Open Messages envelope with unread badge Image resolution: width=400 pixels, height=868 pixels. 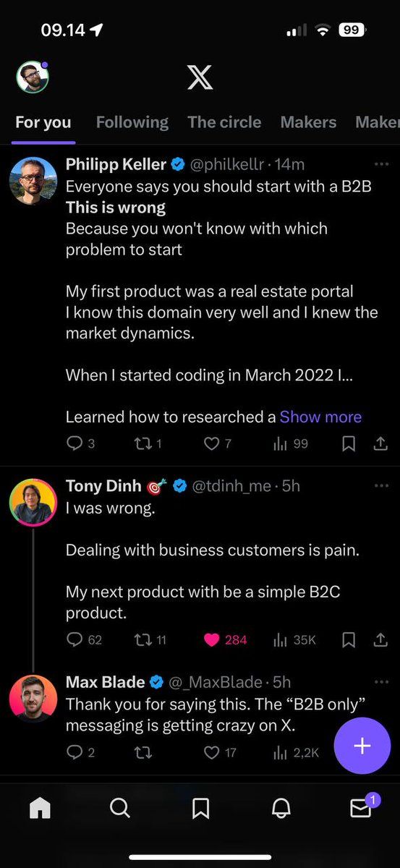point(362,807)
